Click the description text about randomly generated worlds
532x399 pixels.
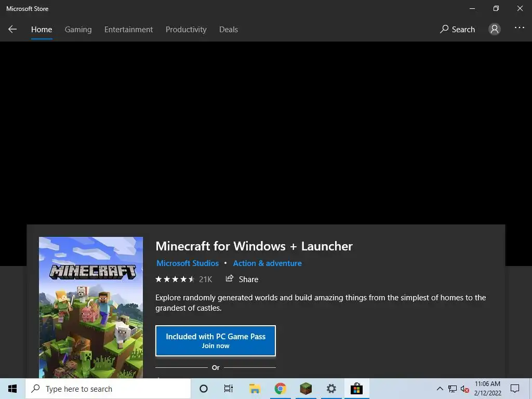(321, 303)
